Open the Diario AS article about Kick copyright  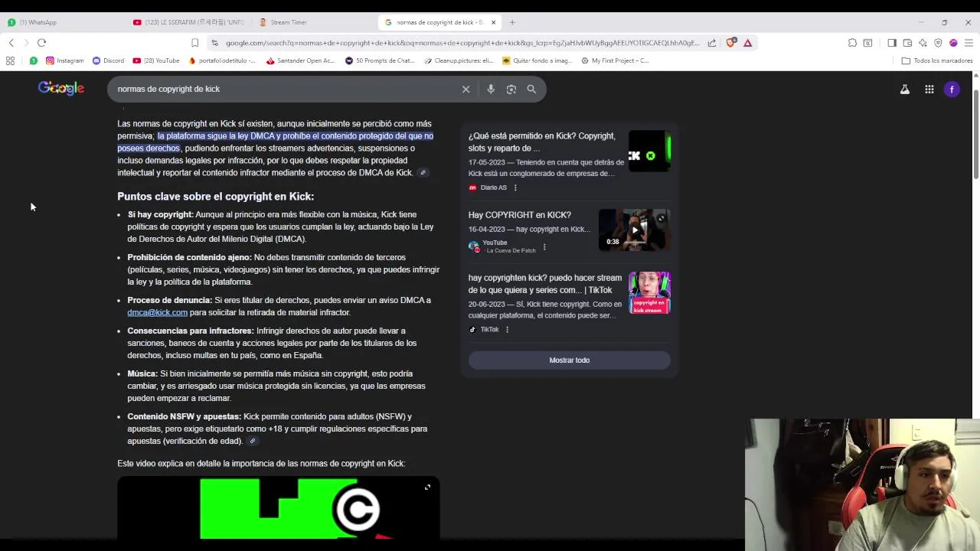[x=541, y=142]
